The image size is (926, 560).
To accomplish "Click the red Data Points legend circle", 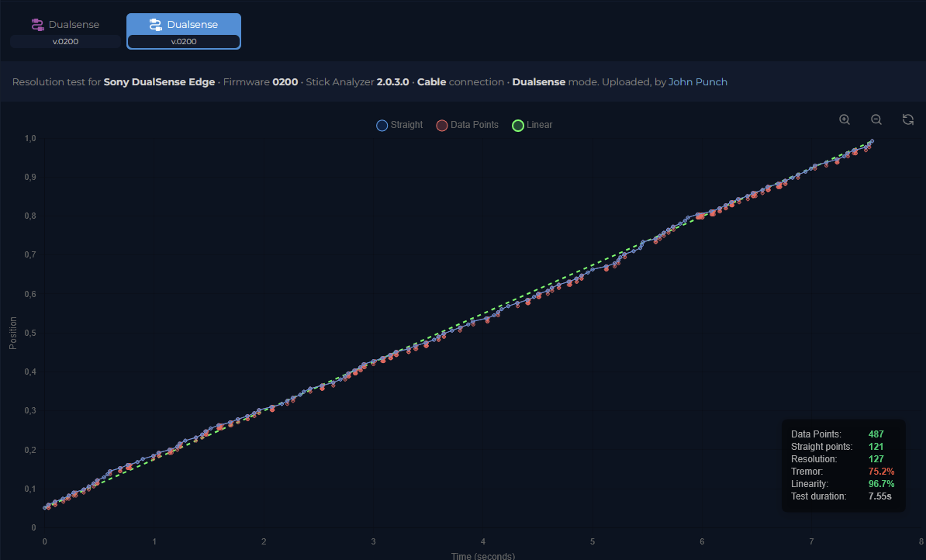I will [x=442, y=125].
